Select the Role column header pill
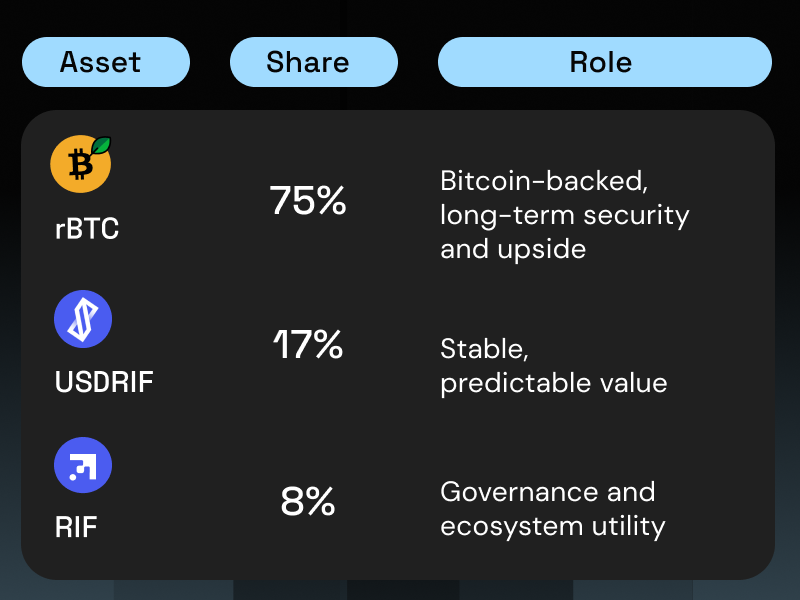Viewport: 800px width, 600px height. point(605,62)
